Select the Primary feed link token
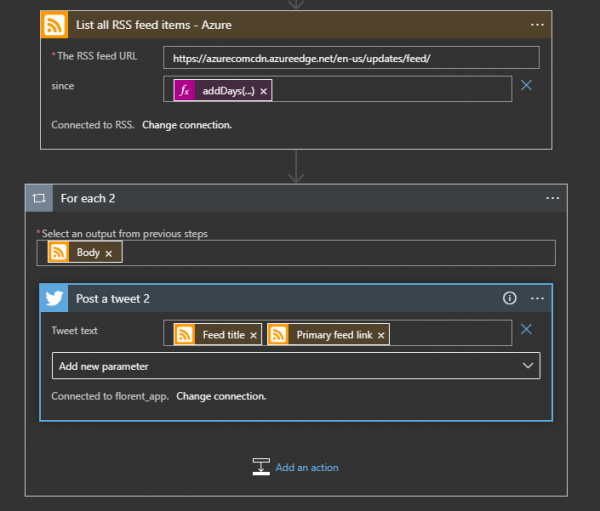Viewport: 600px width, 511px height. (328, 335)
